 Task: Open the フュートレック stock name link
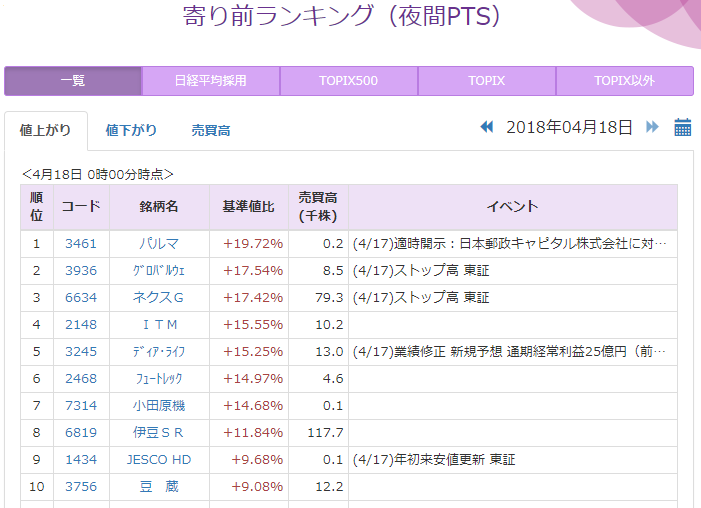159,379
